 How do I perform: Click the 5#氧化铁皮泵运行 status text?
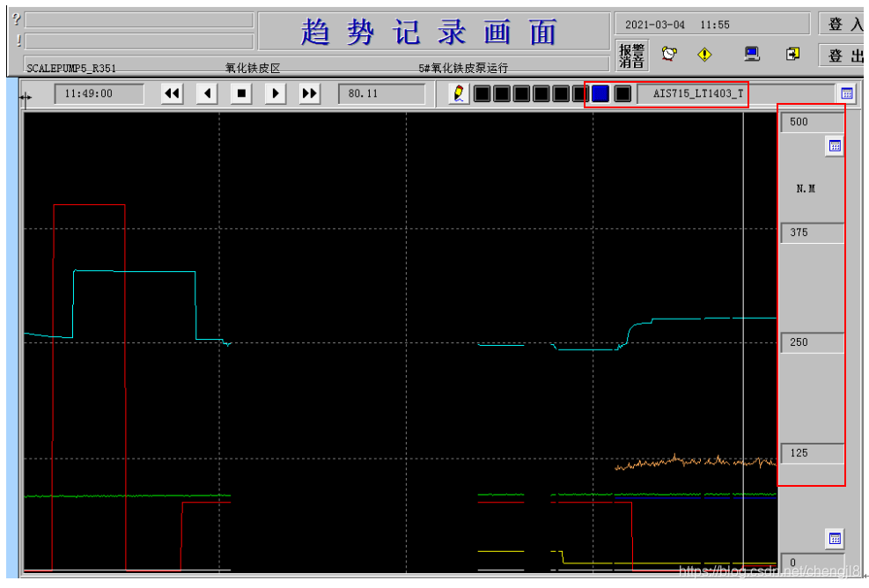[x=463, y=68]
